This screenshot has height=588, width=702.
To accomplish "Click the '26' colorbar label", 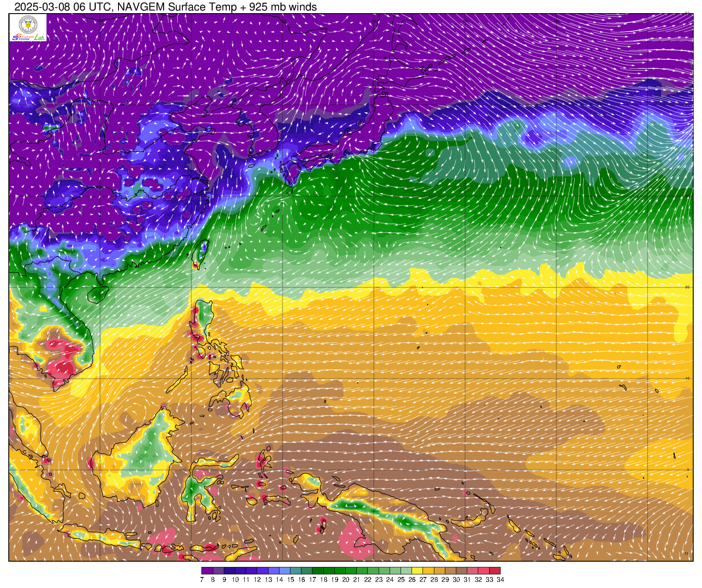I will coord(412,580).
